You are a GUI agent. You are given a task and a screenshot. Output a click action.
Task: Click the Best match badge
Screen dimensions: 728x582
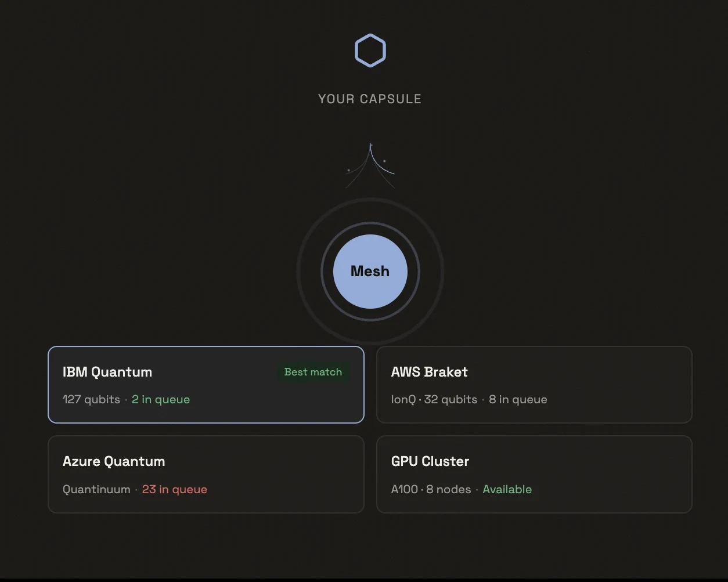(313, 372)
